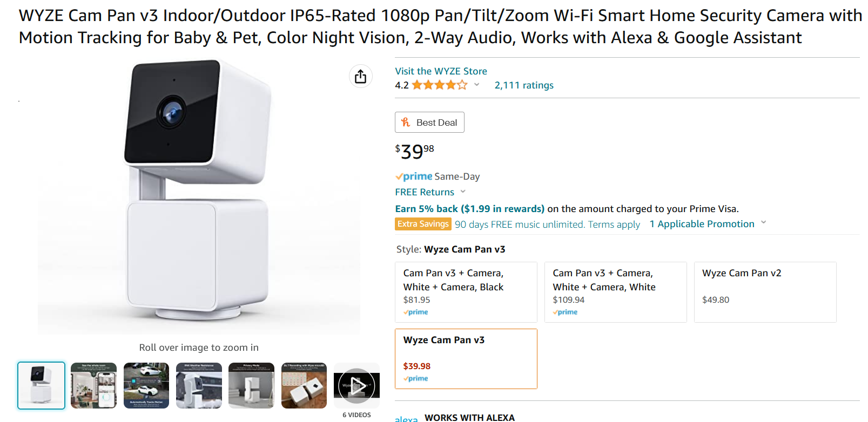The height and width of the screenshot is (422, 868).
Task: Select first white camera thumbnail
Action: click(x=41, y=385)
